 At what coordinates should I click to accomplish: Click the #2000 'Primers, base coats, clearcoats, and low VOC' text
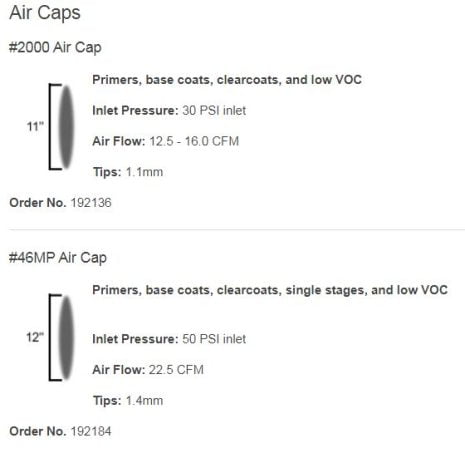tap(227, 80)
